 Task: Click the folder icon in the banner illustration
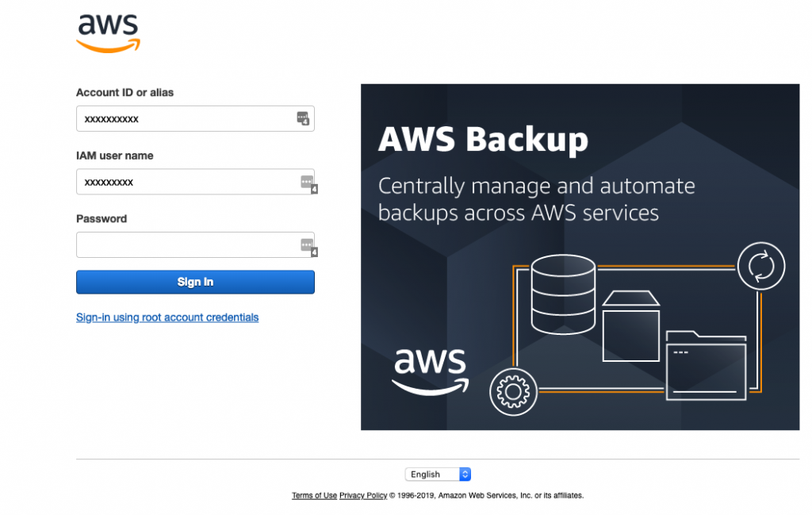tap(706, 365)
